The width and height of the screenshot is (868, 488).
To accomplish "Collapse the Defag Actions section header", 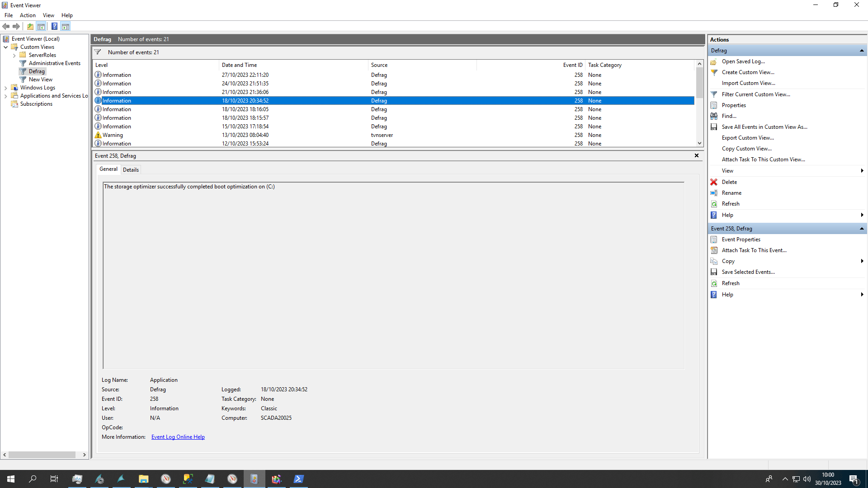I will (x=862, y=51).
